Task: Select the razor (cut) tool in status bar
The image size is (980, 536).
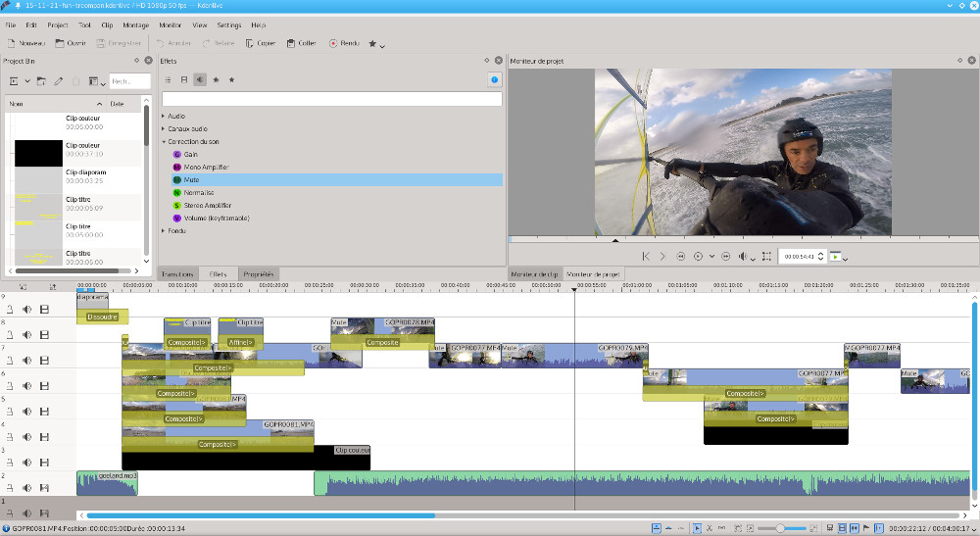Action: 710,528
